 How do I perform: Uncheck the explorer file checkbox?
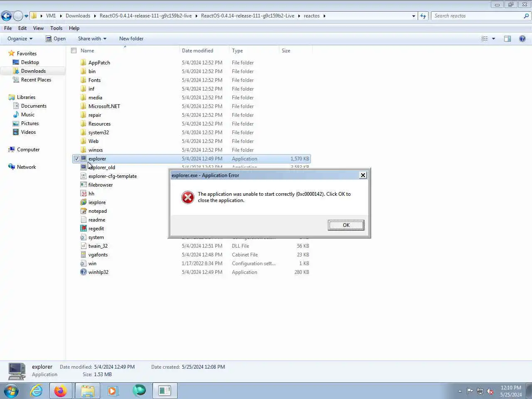(76, 159)
